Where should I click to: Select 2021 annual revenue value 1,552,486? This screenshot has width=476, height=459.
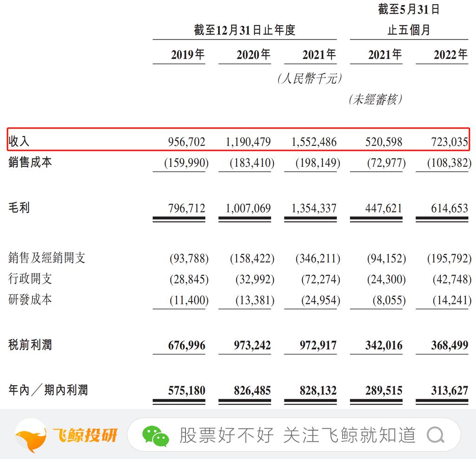click(x=314, y=142)
